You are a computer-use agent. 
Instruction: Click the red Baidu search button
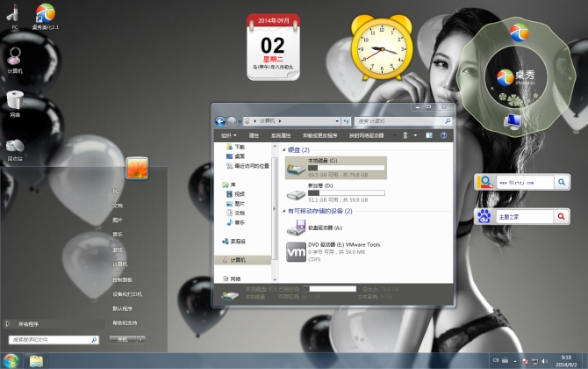562,217
